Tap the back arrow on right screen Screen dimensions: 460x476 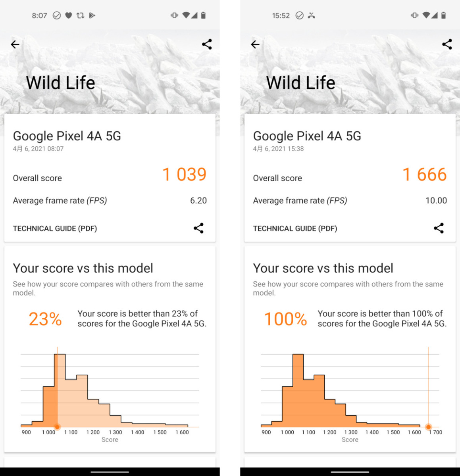tap(255, 44)
